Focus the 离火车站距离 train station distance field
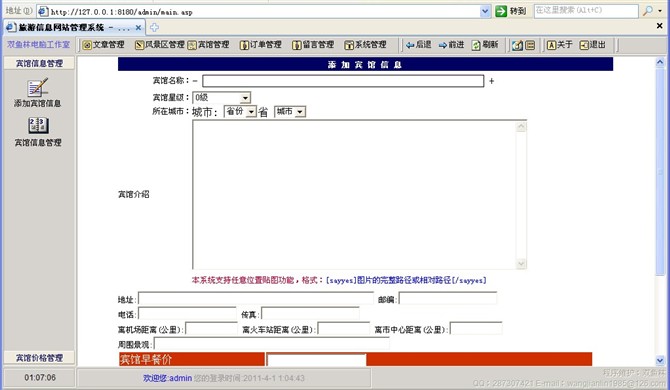Image resolution: width=670 pixels, height=390 pixels. click(344, 328)
